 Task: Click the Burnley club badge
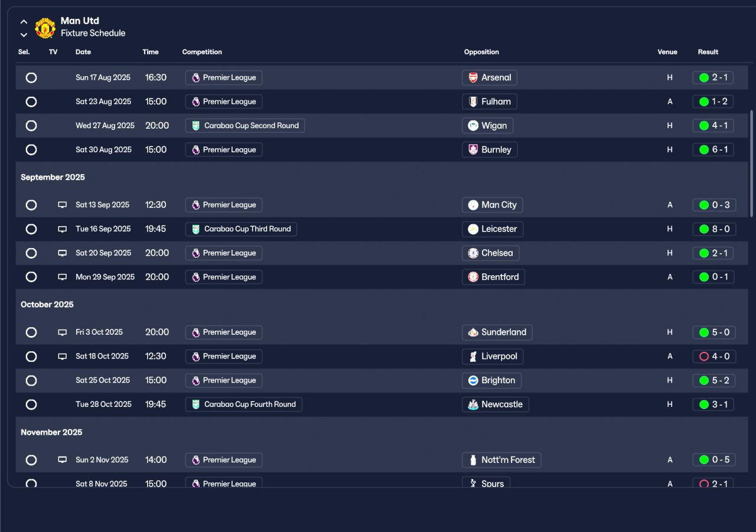(473, 150)
